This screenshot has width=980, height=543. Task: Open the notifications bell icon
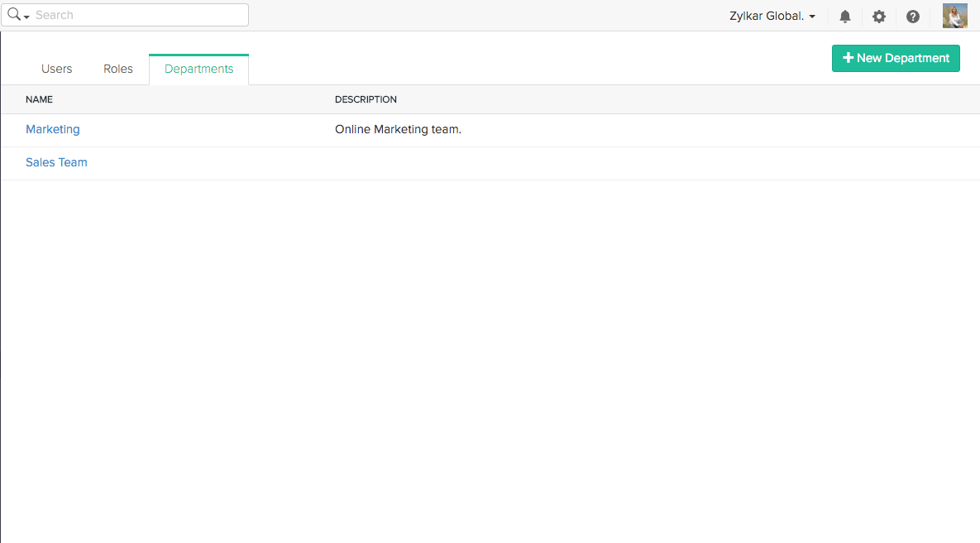845,17
